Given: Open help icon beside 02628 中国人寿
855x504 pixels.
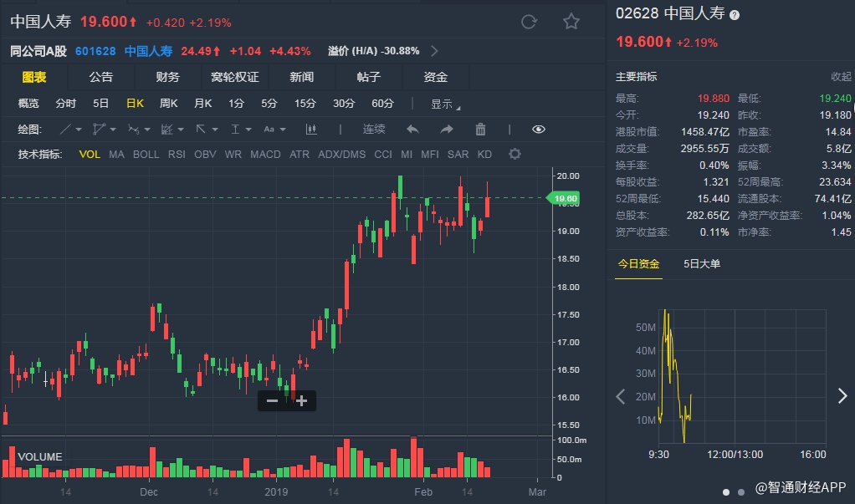Looking at the screenshot, I should pos(735,15).
